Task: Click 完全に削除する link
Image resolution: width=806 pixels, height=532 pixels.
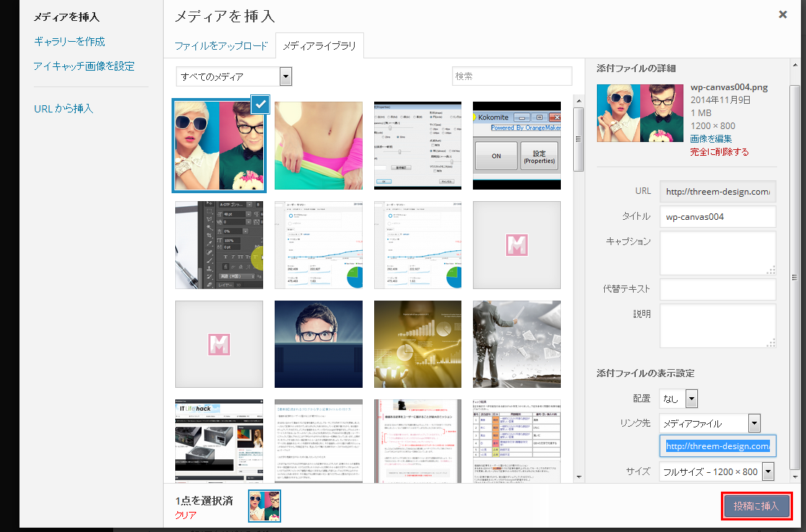Action: (x=719, y=151)
